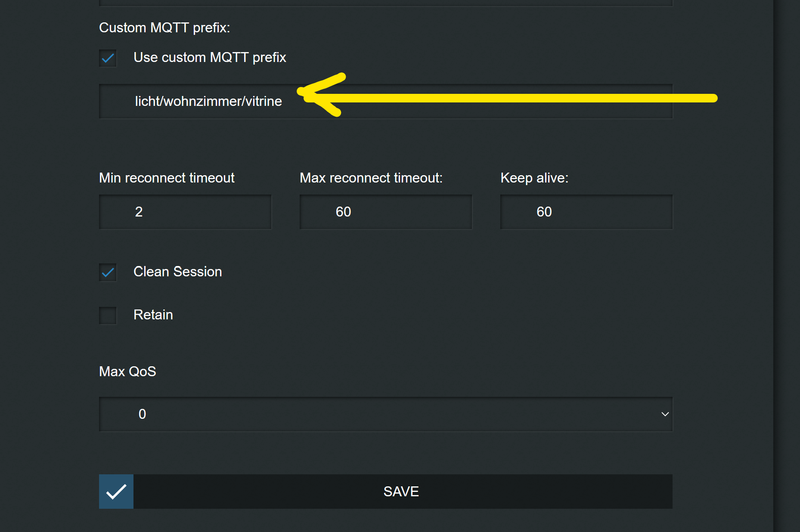800x532 pixels.
Task: Focus the Min reconnect timeout field
Action: pyautogui.click(x=185, y=212)
